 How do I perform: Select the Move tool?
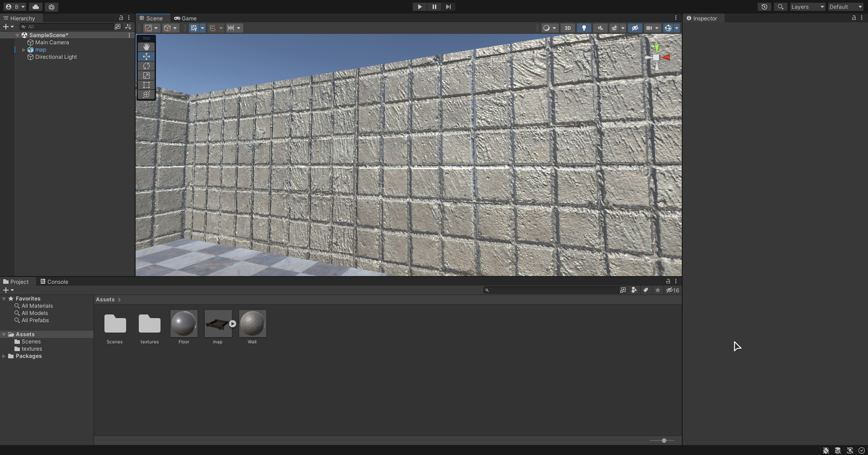coord(146,56)
